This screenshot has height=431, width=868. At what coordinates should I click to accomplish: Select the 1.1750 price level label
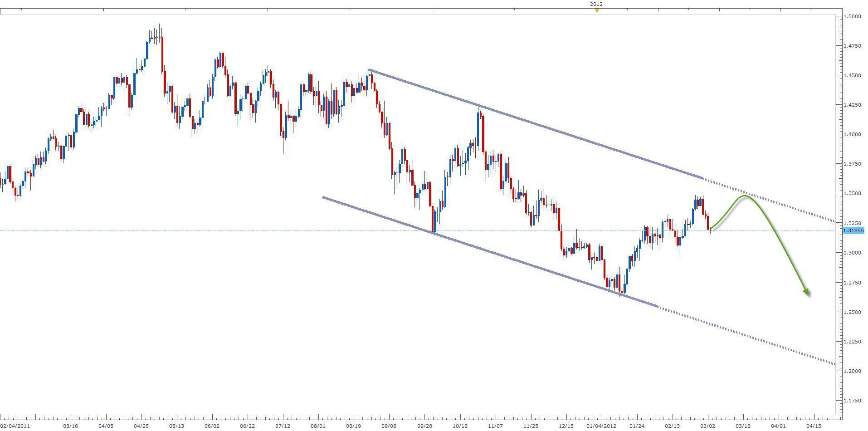point(852,401)
